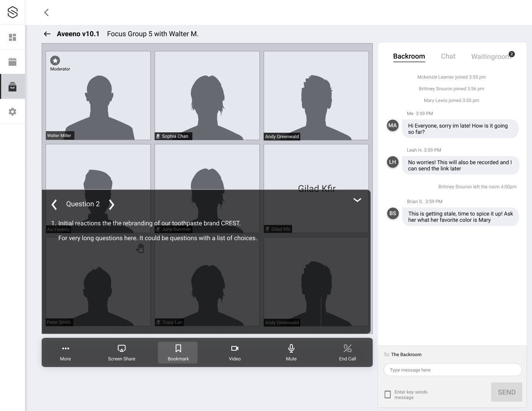Toggle Video camera
The image size is (532, 411).
[x=235, y=353]
